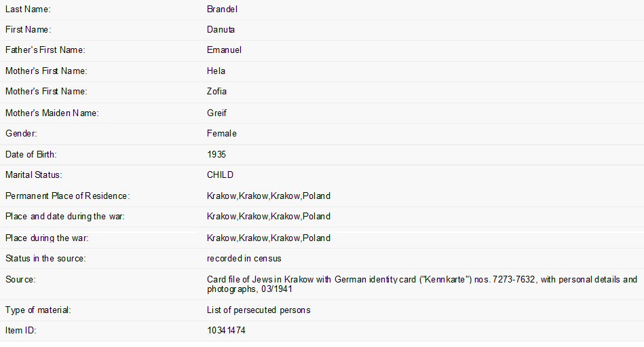Click the Kennkarte card file source description
This screenshot has height=347, width=644.
421,284
